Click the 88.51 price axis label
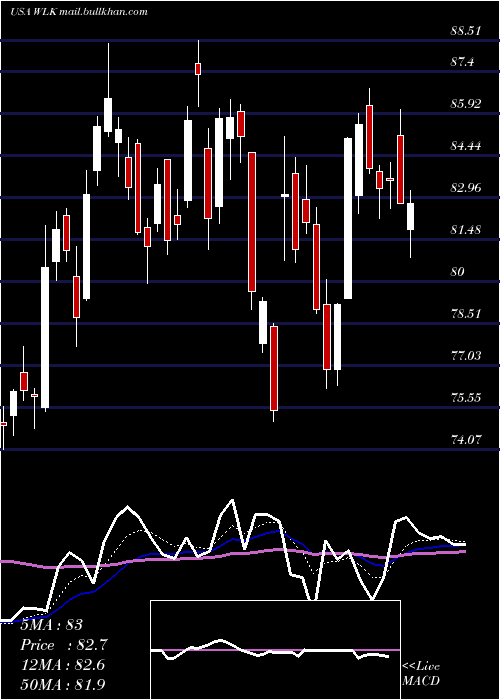This screenshot has width=500, height=700. [x=465, y=31]
